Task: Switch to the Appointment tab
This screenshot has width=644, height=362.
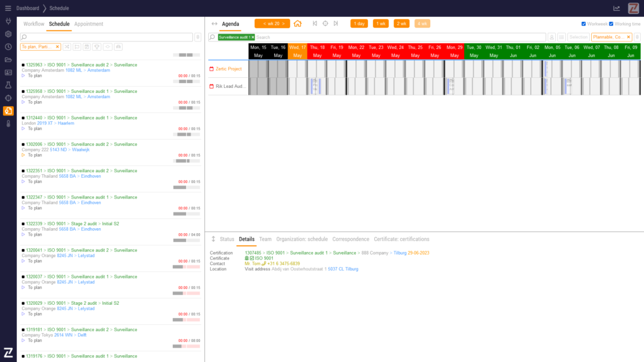Action: pos(89,24)
